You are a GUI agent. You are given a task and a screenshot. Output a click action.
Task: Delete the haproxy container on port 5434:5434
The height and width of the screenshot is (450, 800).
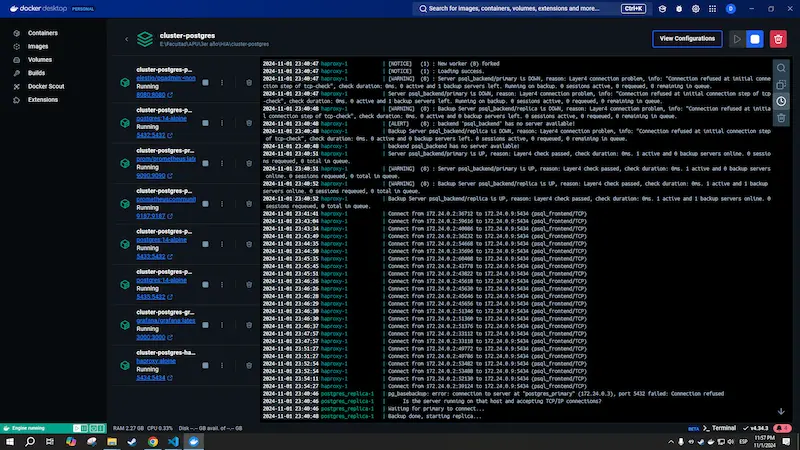coord(249,365)
